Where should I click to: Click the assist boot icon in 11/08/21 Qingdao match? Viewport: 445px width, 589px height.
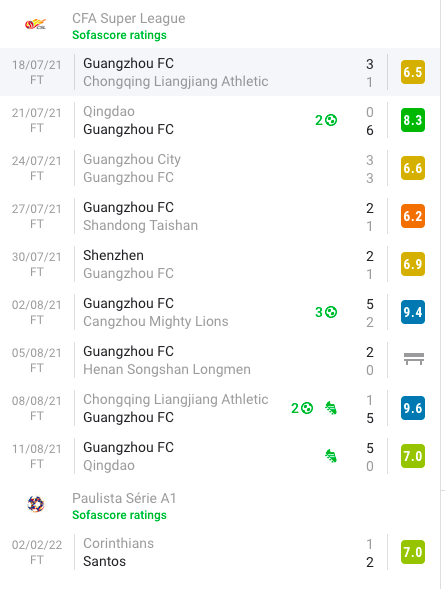click(x=331, y=456)
